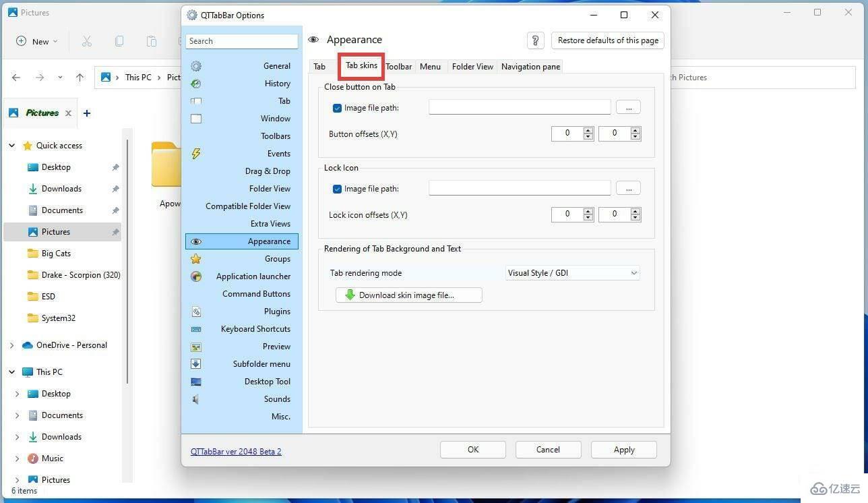Open the recent locations dropdown chevron
This screenshot has width=868, height=503.
[x=60, y=78]
